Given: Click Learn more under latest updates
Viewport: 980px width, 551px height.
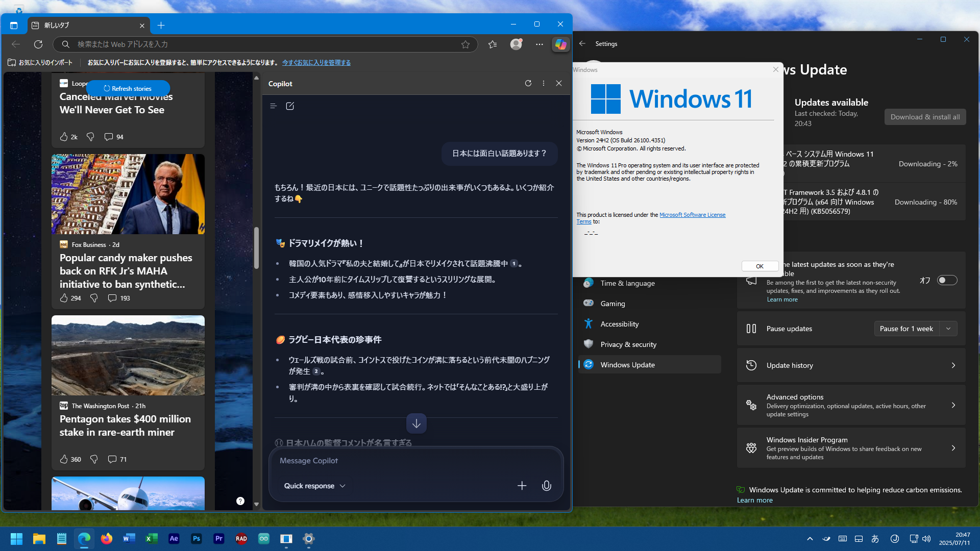Looking at the screenshot, I should 782,299.
